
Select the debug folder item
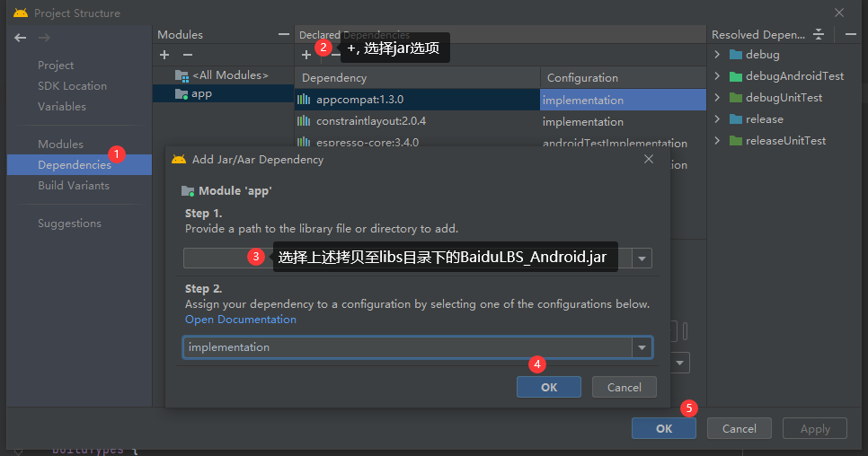tap(755, 54)
